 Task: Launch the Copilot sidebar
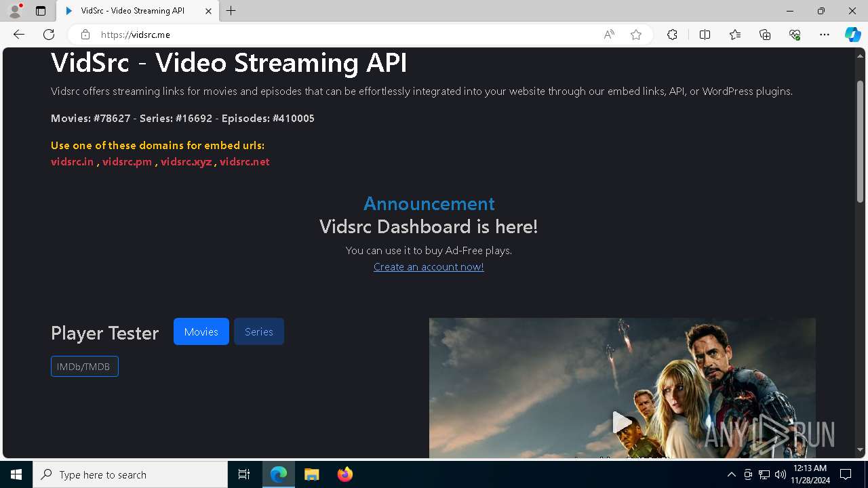coord(852,35)
